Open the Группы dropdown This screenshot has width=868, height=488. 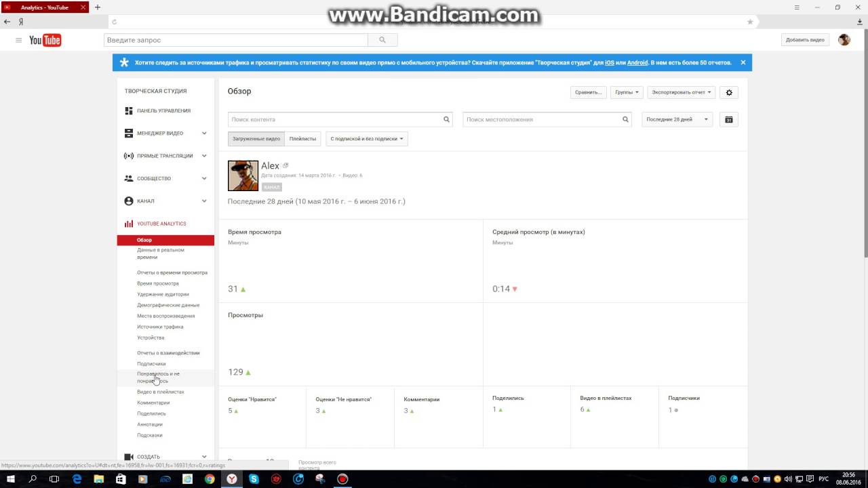pos(627,92)
